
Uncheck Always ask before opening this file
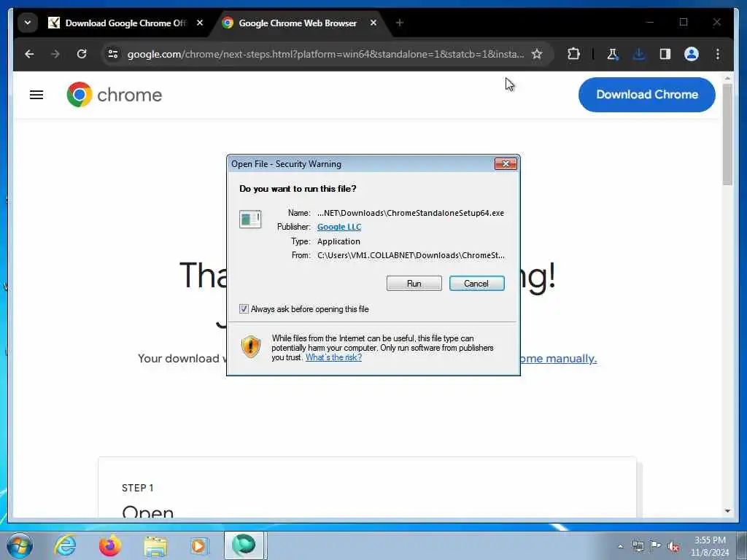244,309
